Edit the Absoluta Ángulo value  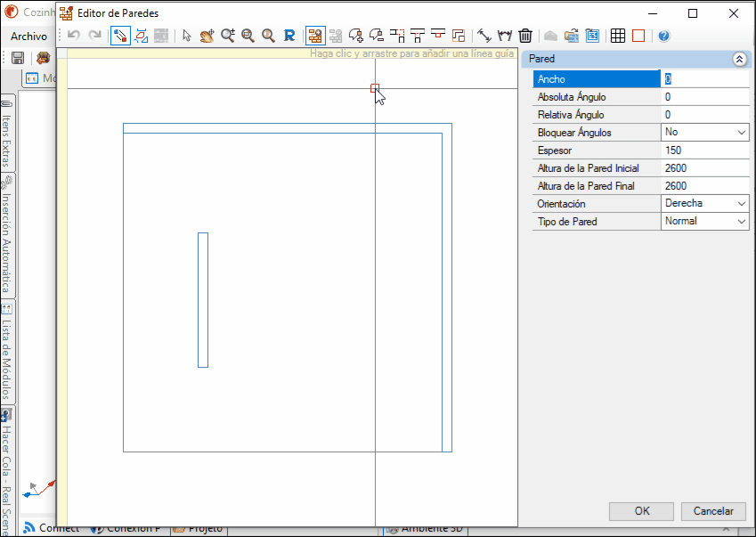pos(704,97)
